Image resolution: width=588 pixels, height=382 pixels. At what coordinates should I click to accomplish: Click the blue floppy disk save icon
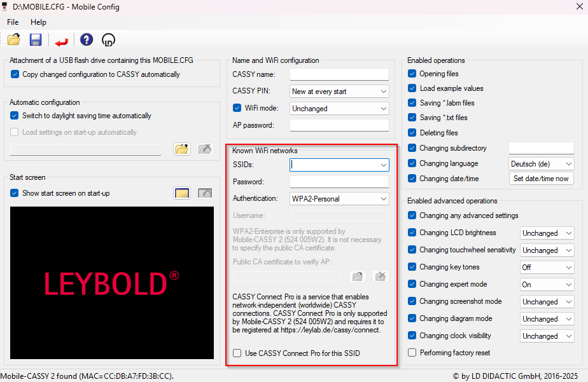[x=36, y=40]
